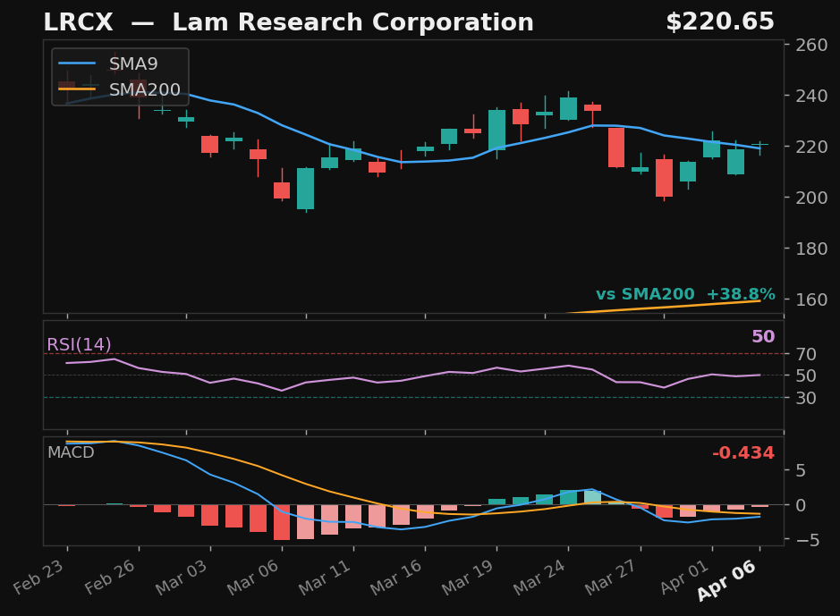This screenshot has width=840, height=616.
Task: Click the Mar 24 date label
Action: pos(540,578)
